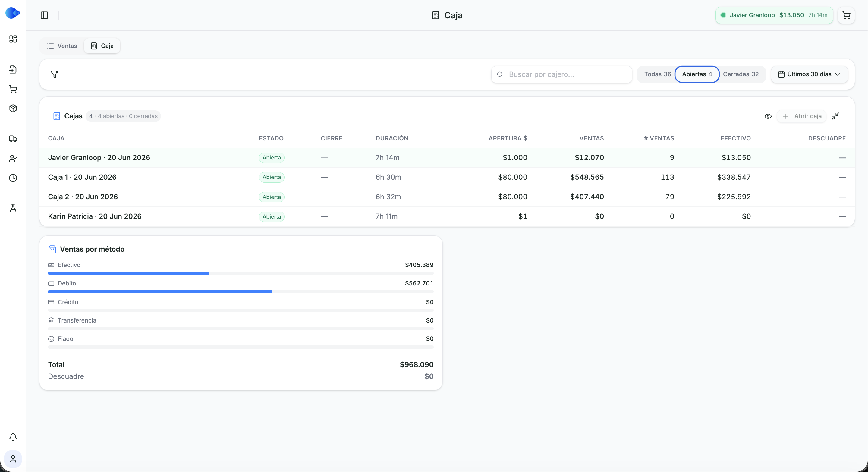Open the Karin Patricia · 20 Jun 2026 row
This screenshot has height=472, width=868.
447,216
